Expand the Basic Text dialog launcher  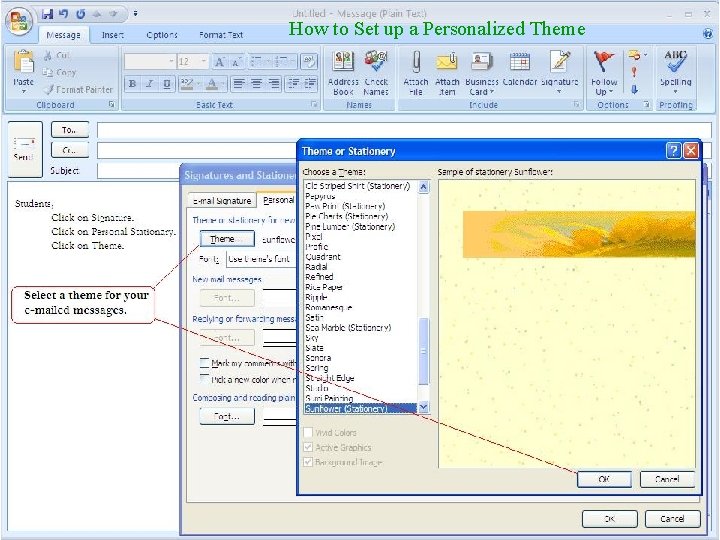tap(314, 105)
